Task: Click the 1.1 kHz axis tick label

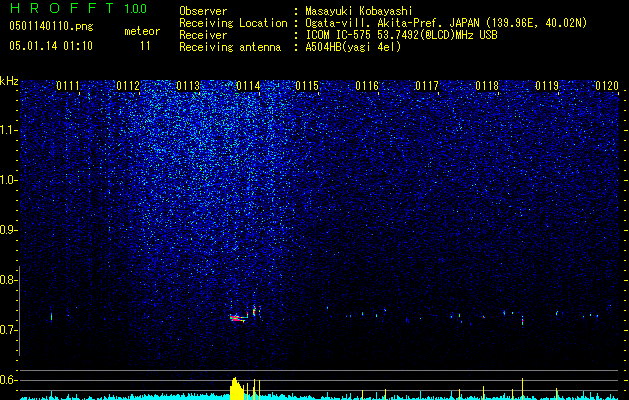Action: click(x=8, y=130)
